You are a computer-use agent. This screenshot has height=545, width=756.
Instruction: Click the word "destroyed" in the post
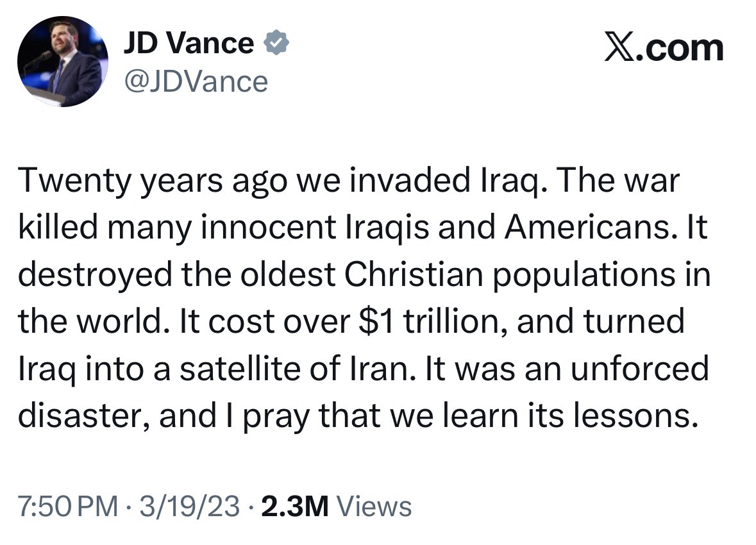point(96,276)
